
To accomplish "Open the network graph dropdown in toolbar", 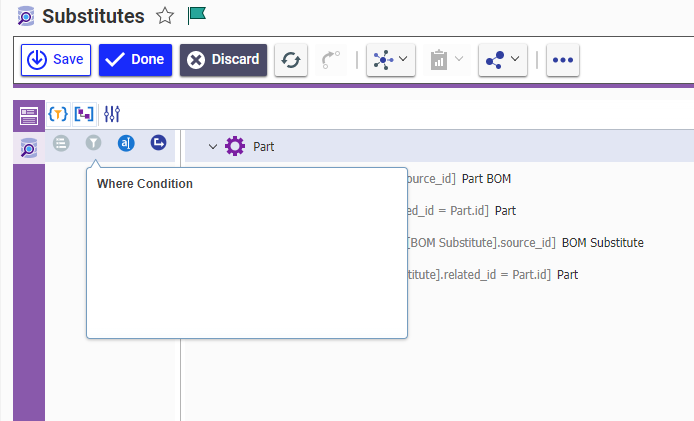I will coord(390,60).
